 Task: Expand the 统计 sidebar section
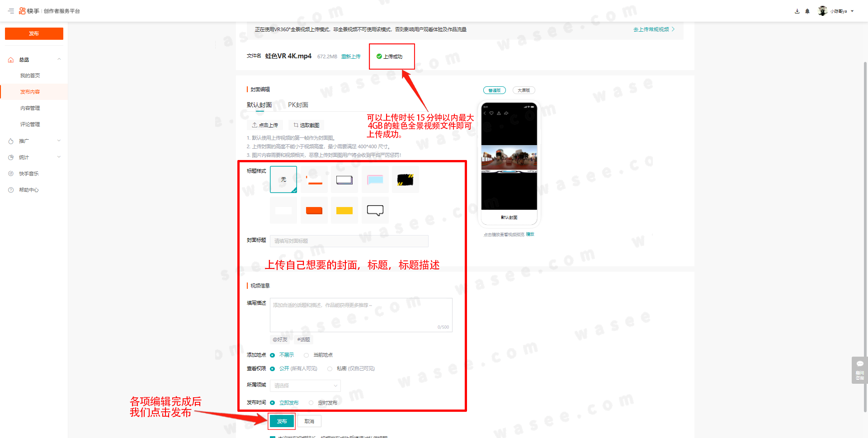[x=59, y=157]
